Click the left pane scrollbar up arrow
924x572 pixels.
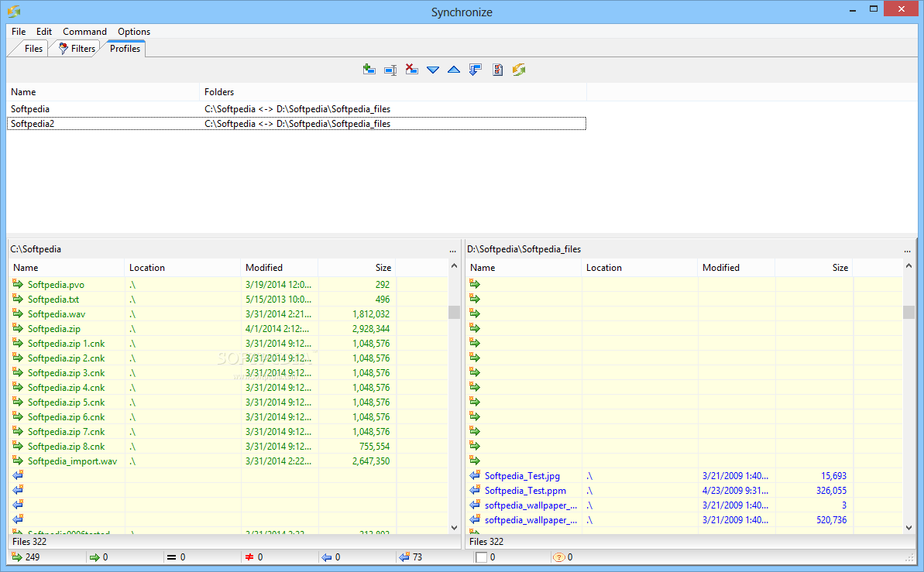454,266
